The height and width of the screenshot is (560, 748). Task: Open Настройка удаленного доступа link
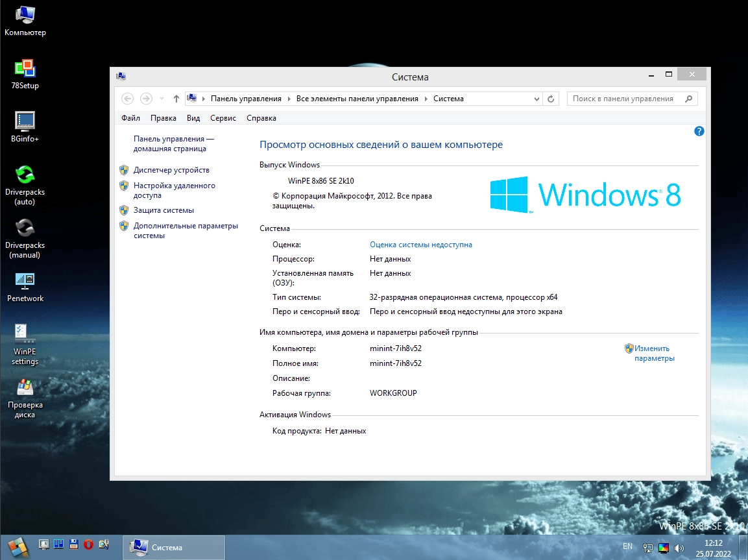click(x=174, y=190)
